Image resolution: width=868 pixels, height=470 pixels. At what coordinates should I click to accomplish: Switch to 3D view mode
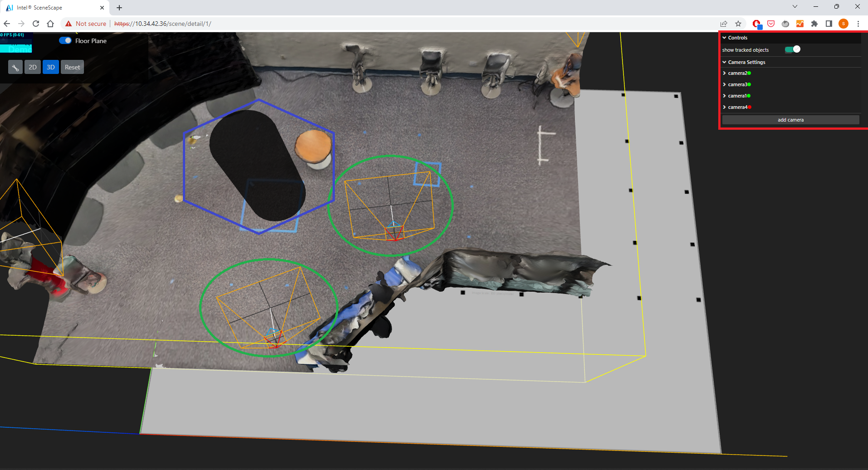tap(50, 67)
